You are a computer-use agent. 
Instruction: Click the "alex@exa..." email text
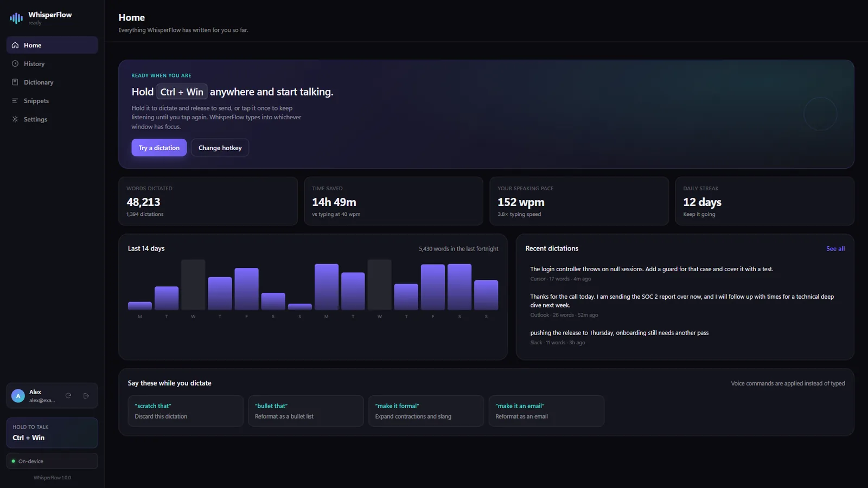(42, 401)
